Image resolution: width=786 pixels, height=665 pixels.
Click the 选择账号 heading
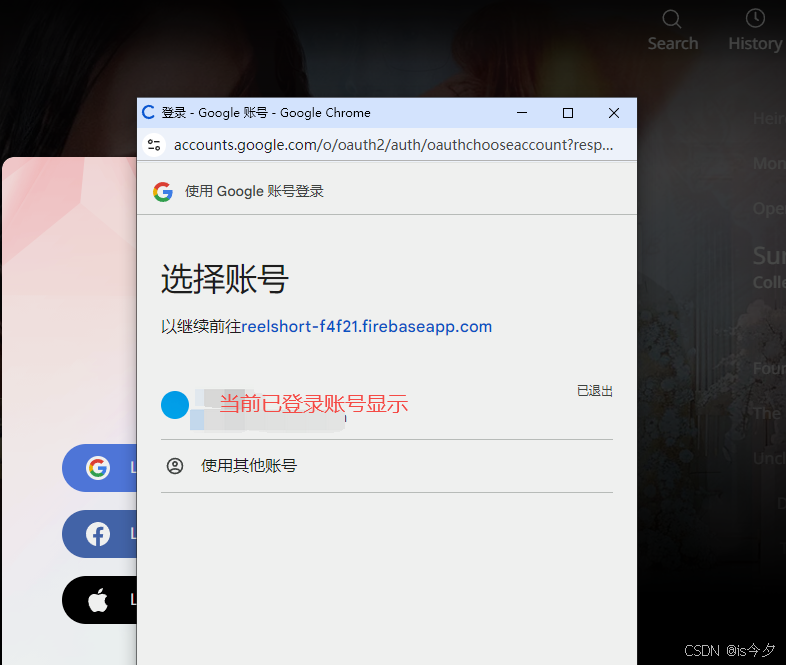click(225, 279)
